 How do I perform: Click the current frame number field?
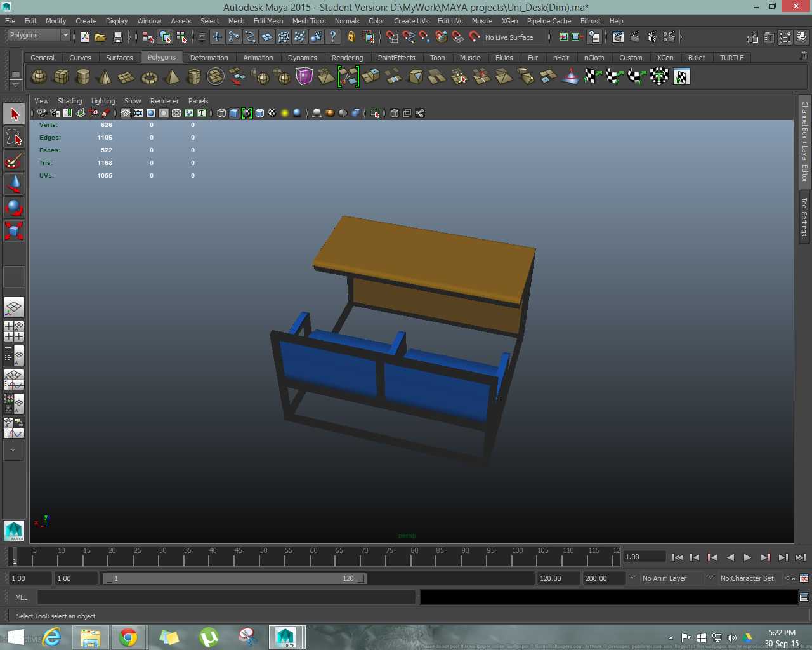point(644,557)
